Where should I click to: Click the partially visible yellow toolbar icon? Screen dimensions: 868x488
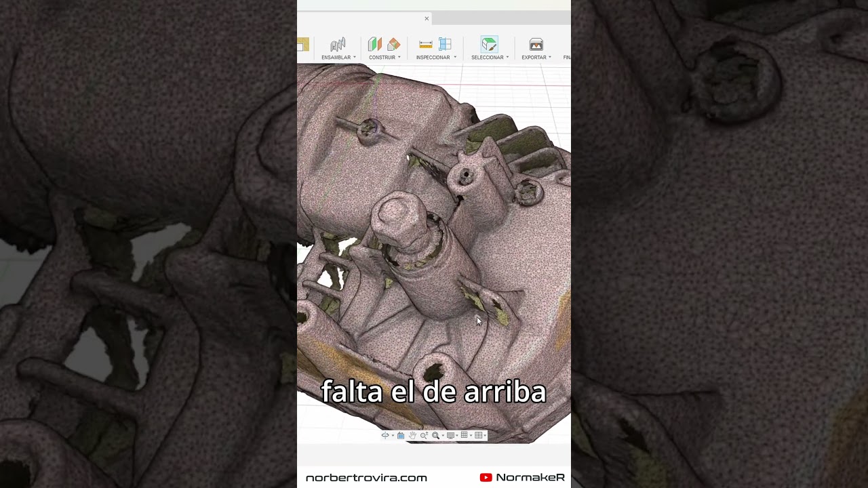[302, 45]
